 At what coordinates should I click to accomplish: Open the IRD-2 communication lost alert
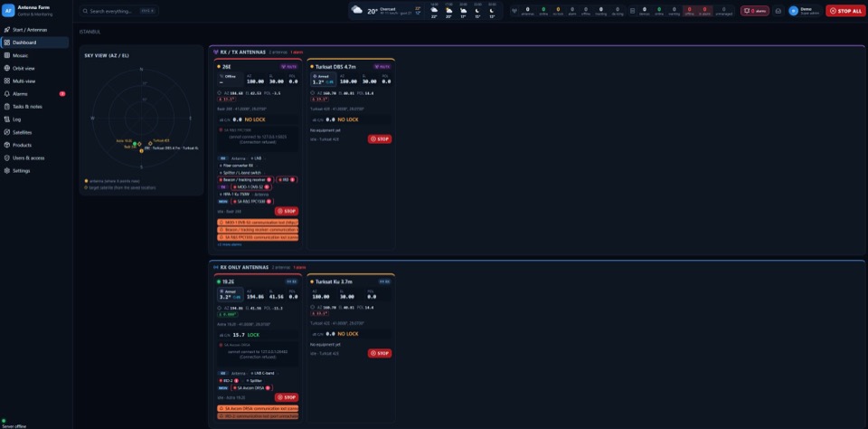pyautogui.click(x=258, y=415)
